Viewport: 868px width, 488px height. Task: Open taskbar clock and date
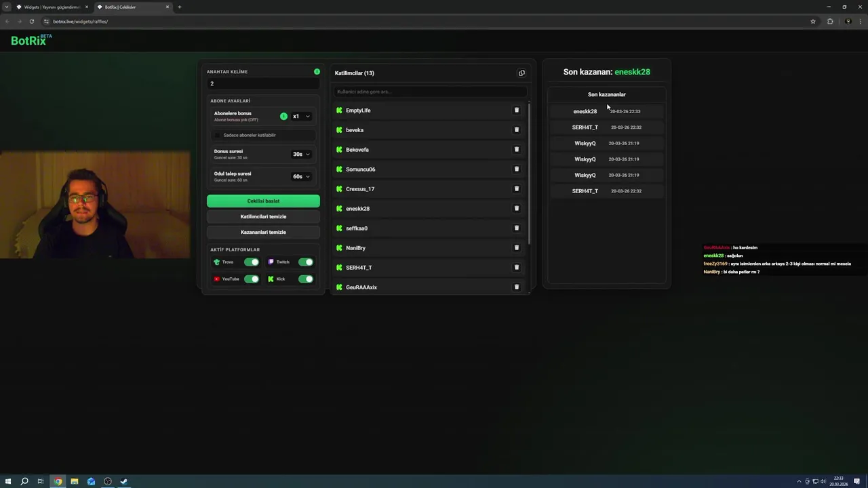[x=839, y=481]
